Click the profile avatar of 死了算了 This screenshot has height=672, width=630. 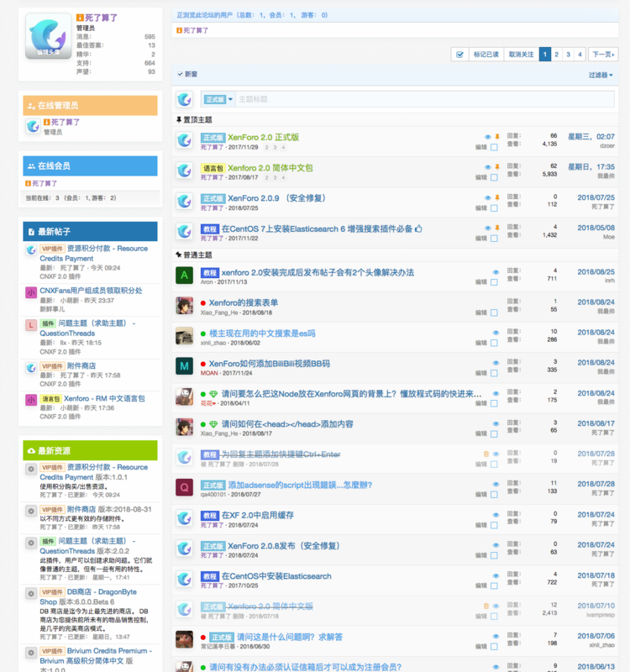(x=48, y=36)
